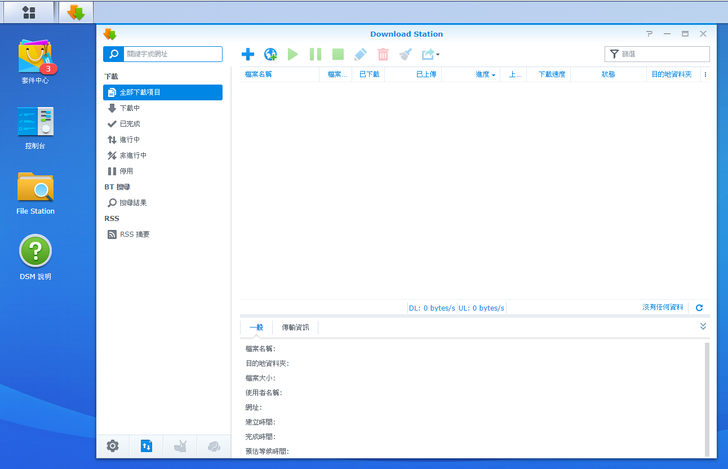Screen dimensions: 728x469
Task: Click the refresh icon below task list
Action: tap(699, 308)
